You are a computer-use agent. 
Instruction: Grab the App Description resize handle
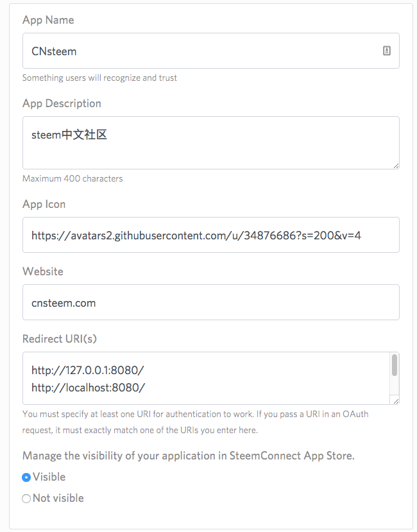[396, 166]
